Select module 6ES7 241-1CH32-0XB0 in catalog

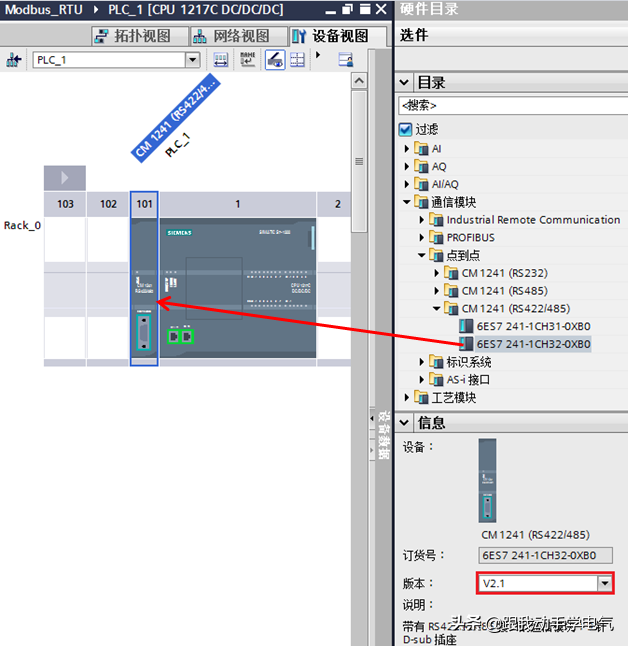[533, 345]
